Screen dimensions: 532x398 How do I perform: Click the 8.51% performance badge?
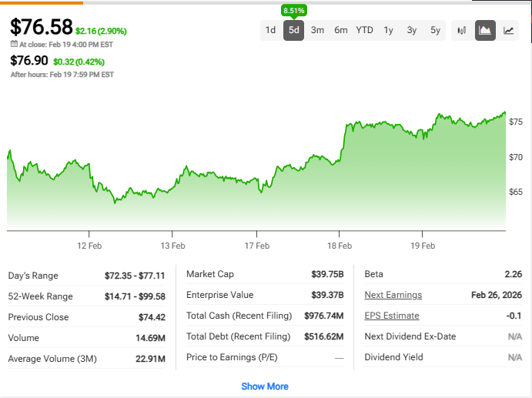click(x=294, y=11)
